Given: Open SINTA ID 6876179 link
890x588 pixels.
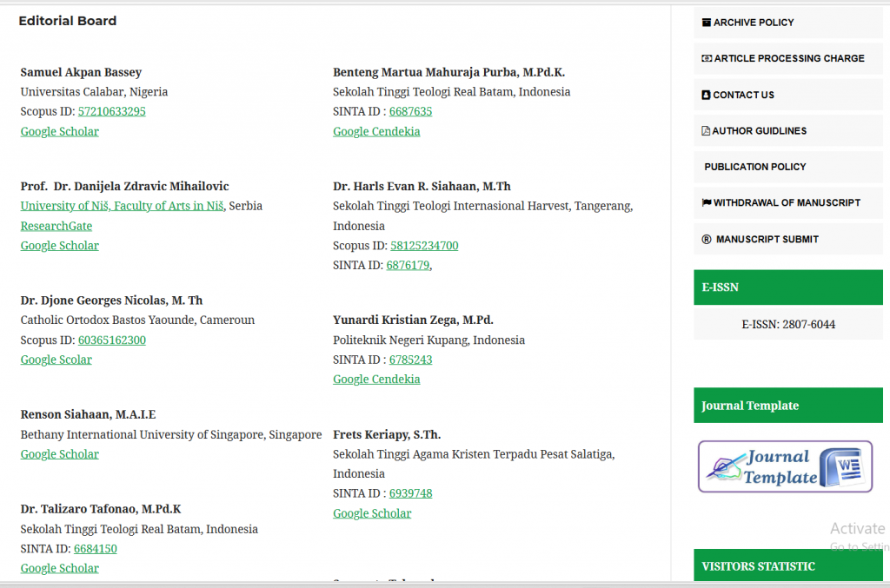Looking at the screenshot, I should click(408, 266).
